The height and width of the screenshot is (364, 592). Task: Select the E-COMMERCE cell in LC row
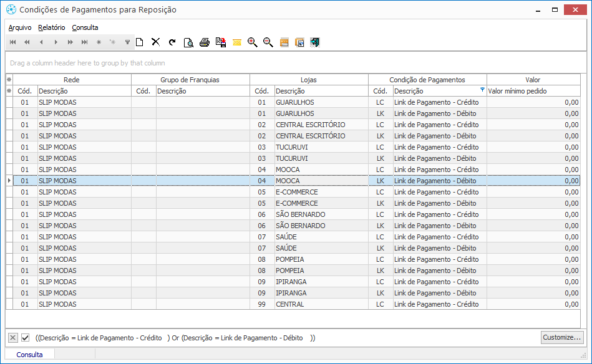click(321, 192)
